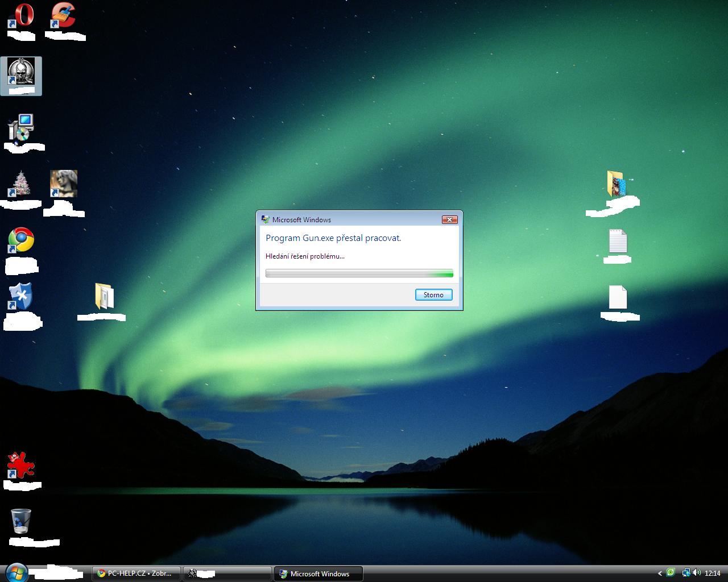This screenshot has height=582, width=728.
Task: Click the 12:14 taskbar clock
Action: coord(712,573)
